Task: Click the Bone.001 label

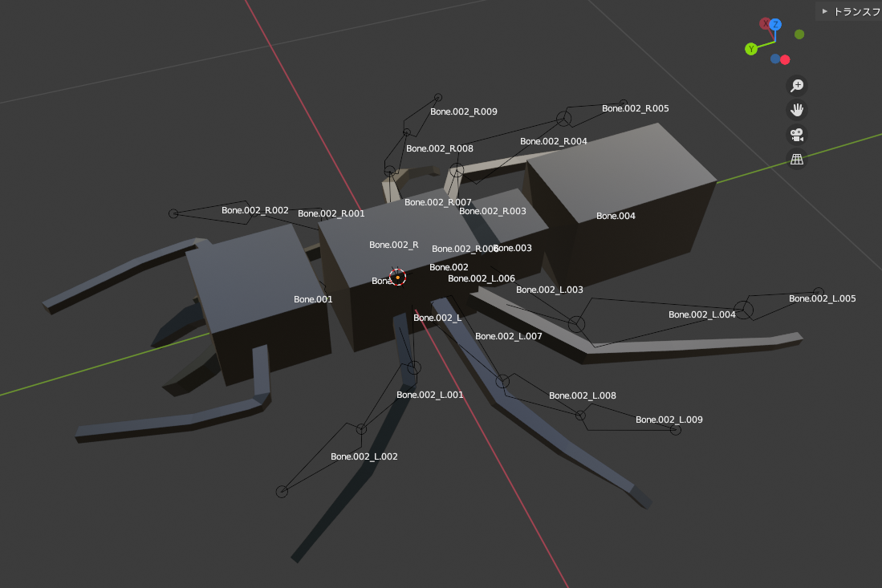Action: click(313, 299)
